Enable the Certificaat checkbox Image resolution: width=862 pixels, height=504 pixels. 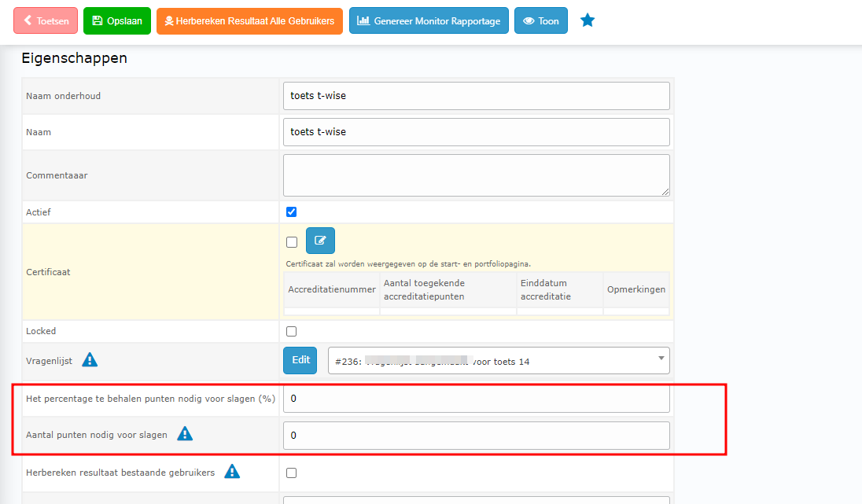click(292, 242)
